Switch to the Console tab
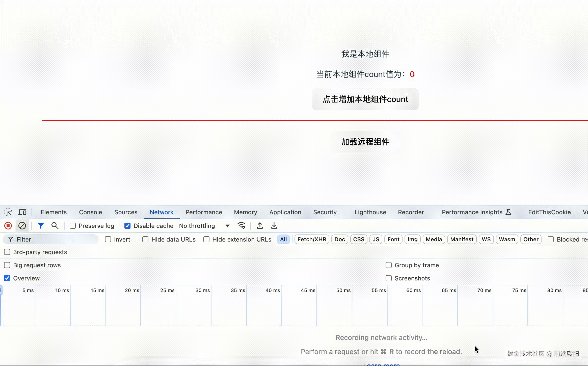The height and width of the screenshot is (366, 588). tap(90, 212)
